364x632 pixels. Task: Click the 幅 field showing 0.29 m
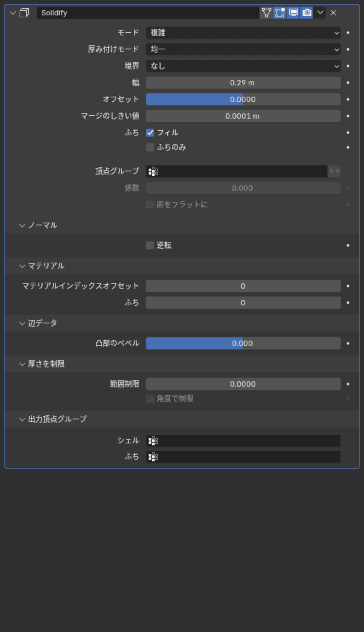pos(243,83)
